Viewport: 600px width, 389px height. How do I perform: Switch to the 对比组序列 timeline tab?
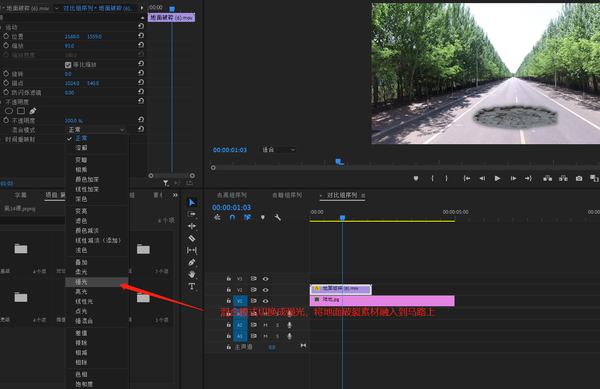342,195
